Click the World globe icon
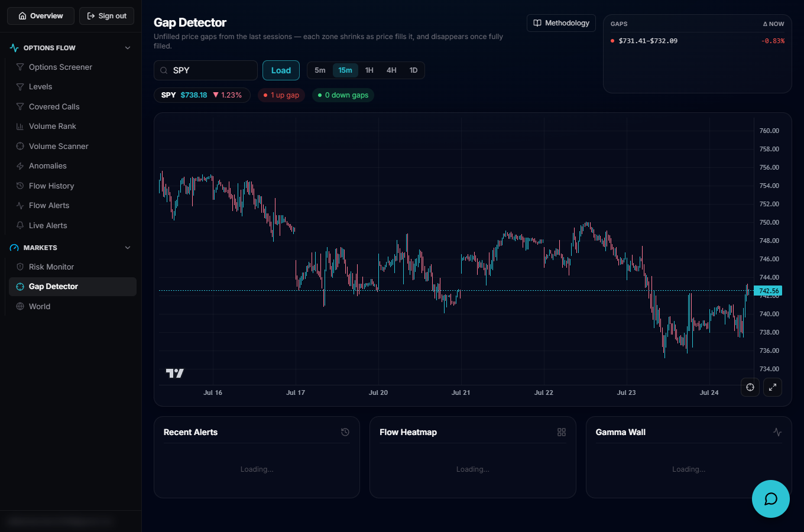The image size is (804, 532). point(20,307)
